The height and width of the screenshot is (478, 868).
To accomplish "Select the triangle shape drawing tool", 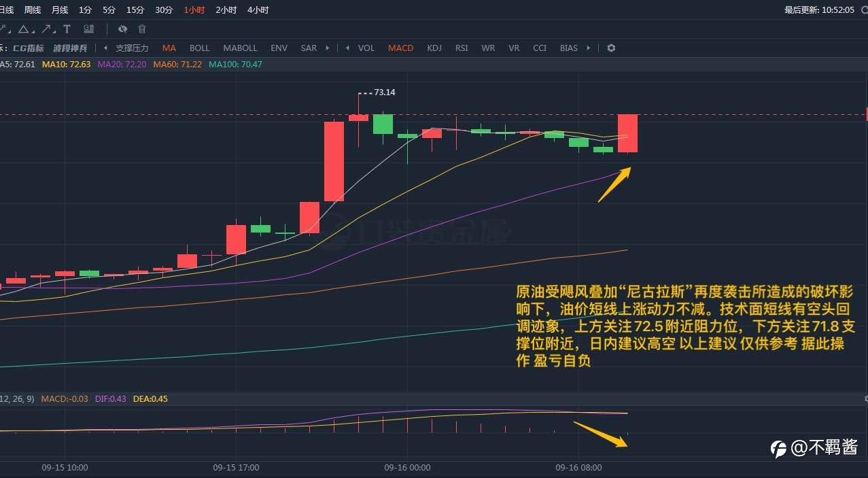I will tap(24, 29).
